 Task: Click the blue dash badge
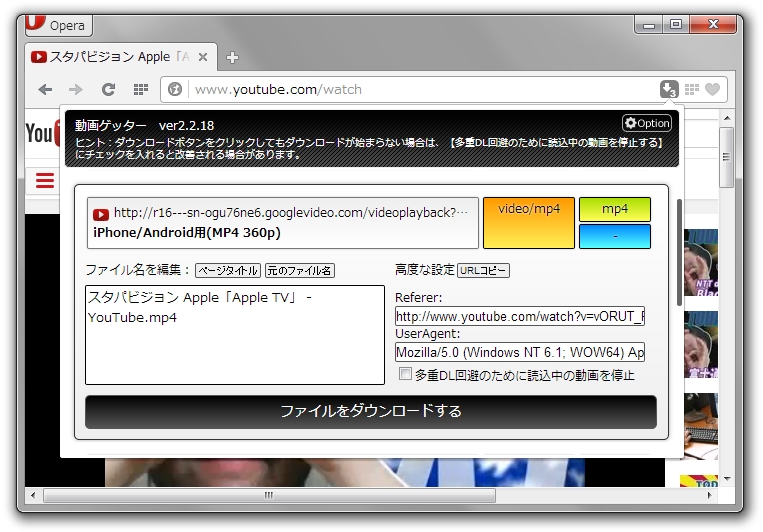tap(615, 237)
